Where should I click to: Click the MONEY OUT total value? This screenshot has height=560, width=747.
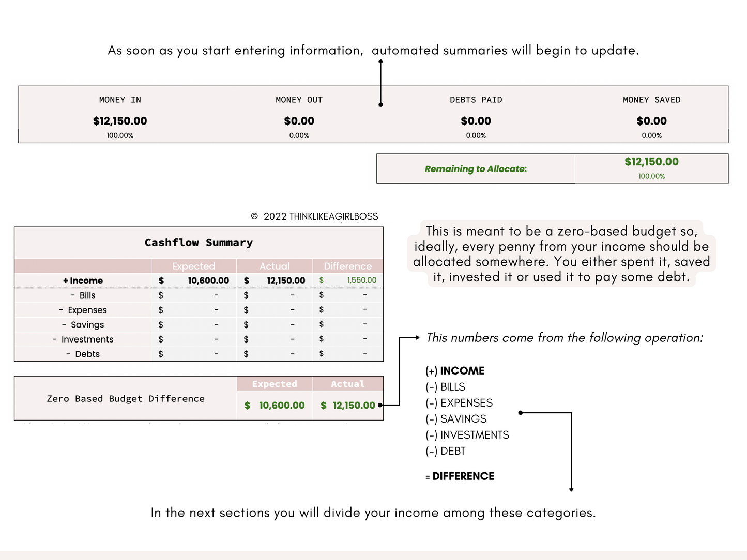click(x=299, y=120)
